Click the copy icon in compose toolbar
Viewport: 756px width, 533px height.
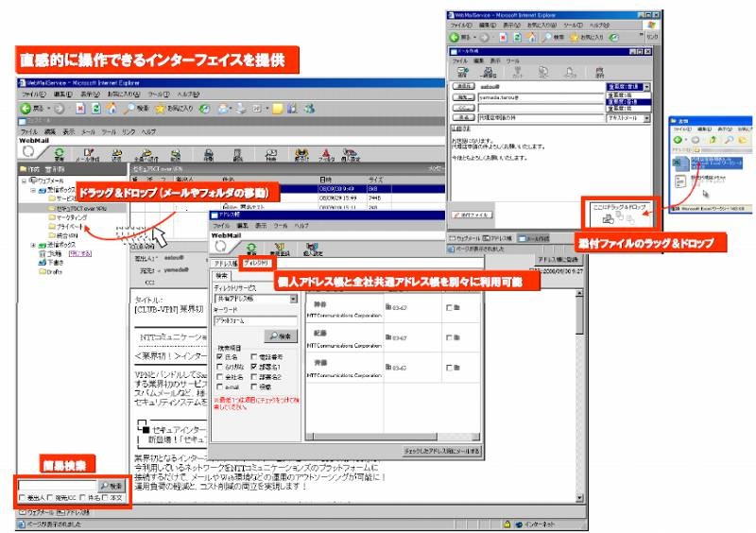(543, 73)
